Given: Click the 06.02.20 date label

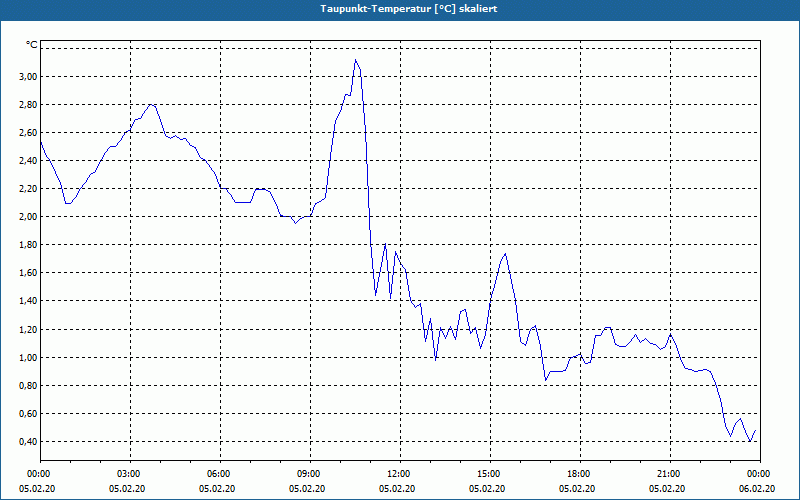Looking at the screenshot, I should click(x=758, y=489).
